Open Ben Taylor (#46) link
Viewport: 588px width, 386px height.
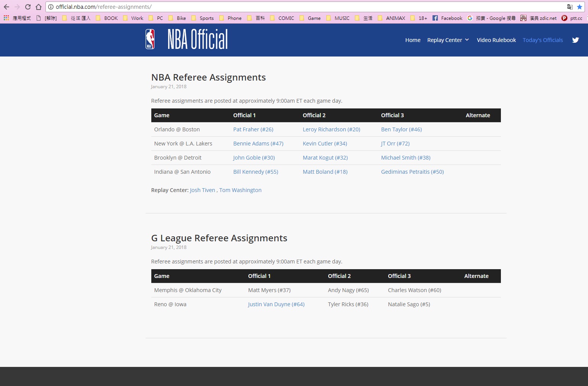(x=401, y=129)
